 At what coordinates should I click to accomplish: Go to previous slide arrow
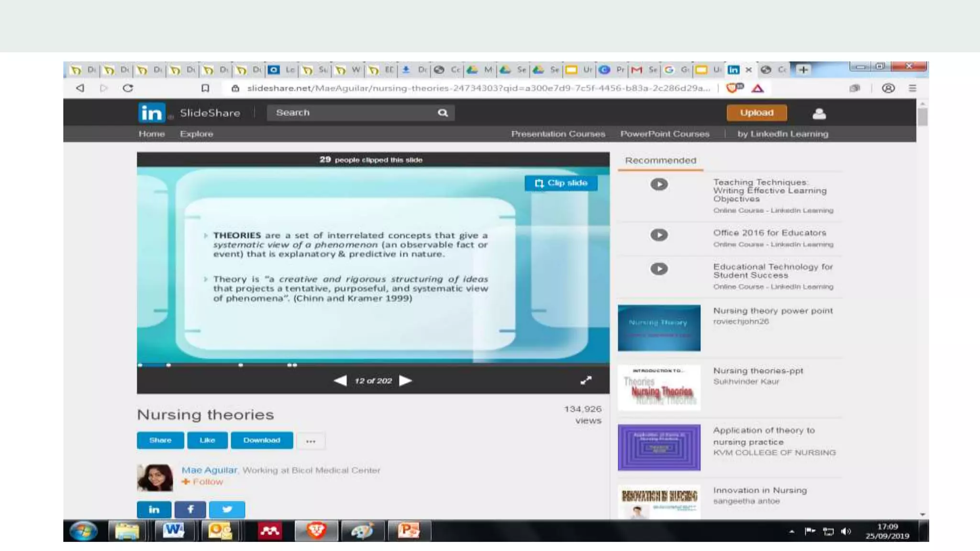pos(340,381)
